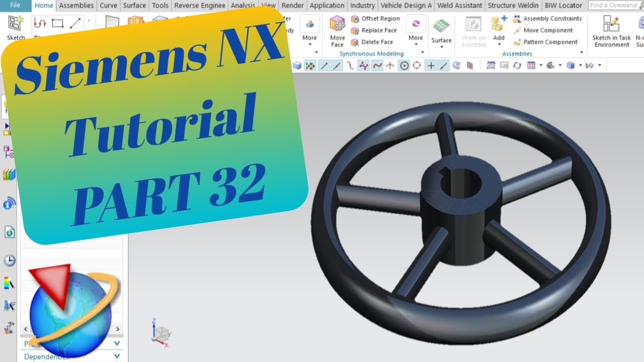The height and width of the screenshot is (362, 644).
Task: Expand the Preview panel chevron
Action: click(117, 343)
